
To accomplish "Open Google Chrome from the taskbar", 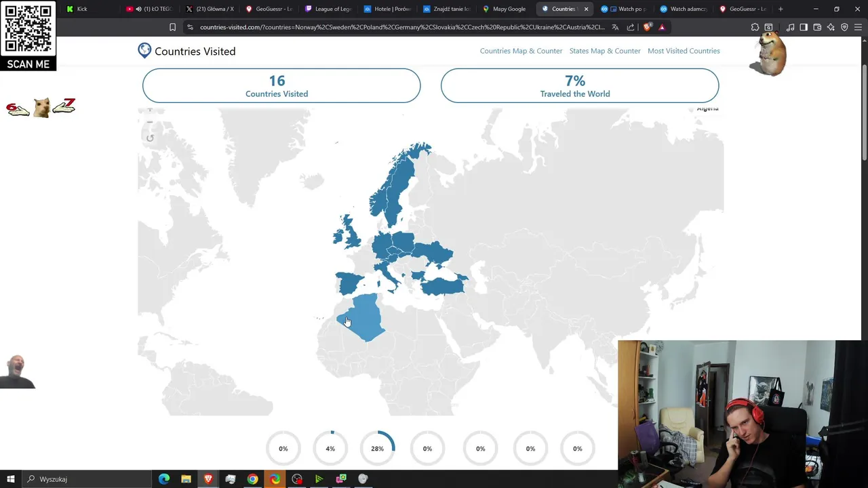I will (252, 479).
